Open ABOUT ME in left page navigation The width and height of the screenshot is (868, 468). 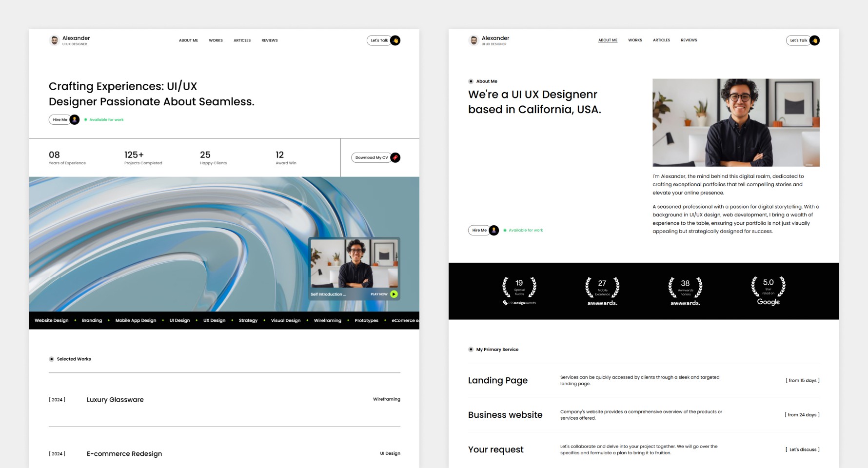[188, 40]
